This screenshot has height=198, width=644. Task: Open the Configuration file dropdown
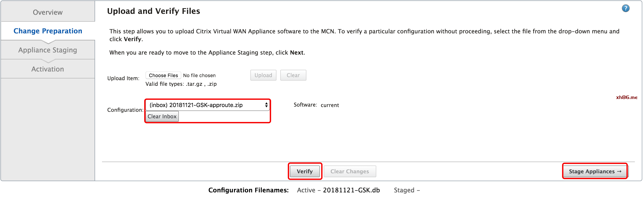[207, 105]
